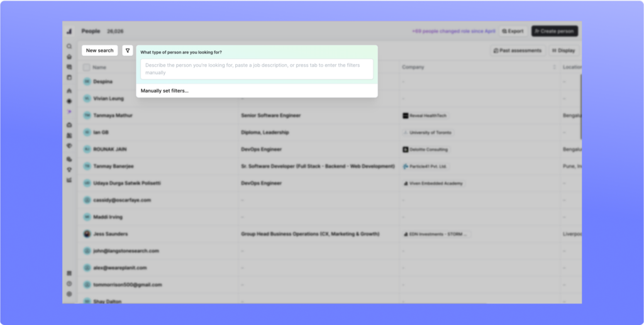This screenshot has width=644, height=325.
Task: Open the chart icon in the sidebar
Action: 69,180
